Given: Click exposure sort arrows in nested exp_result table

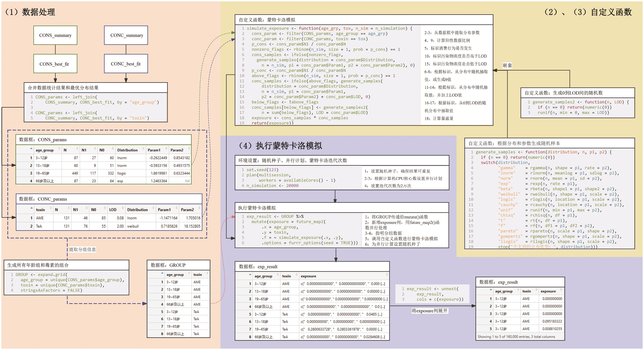Looking at the screenshot, I should (x=387, y=275).
